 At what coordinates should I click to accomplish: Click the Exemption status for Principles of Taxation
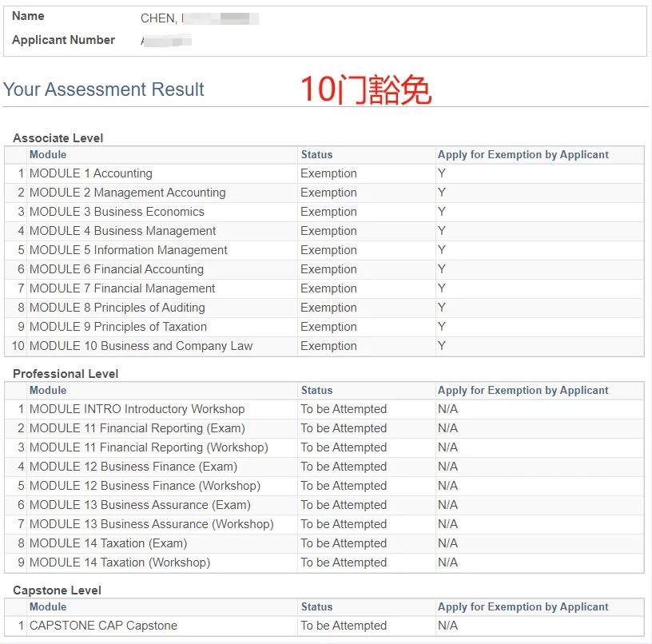pyautogui.click(x=329, y=326)
